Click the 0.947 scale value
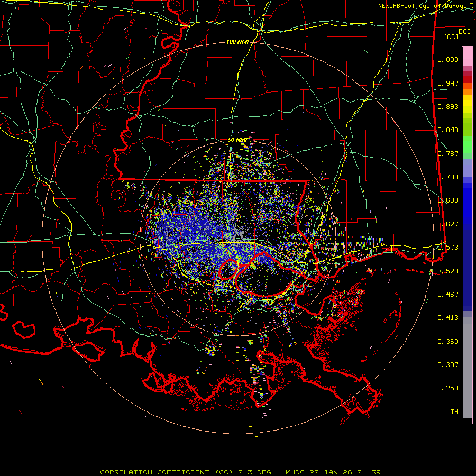Screen dimensions: 476x476 (x=448, y=83)
